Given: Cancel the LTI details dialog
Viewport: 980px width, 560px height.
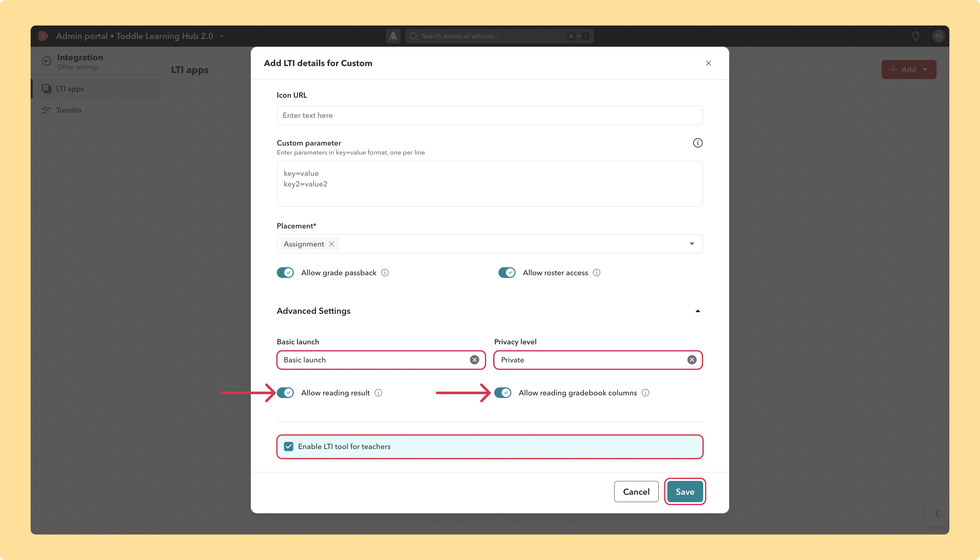Looking at the screenshot, I should point(636,492).
